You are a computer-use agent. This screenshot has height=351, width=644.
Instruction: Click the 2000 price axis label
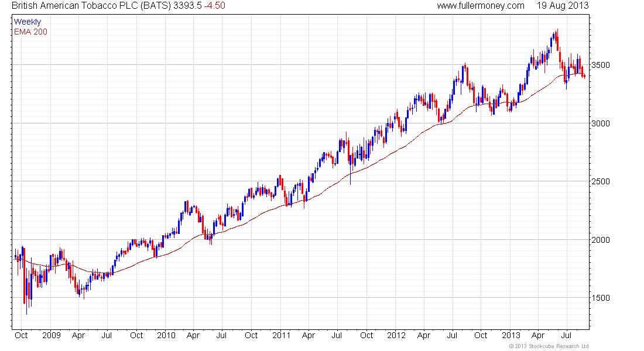pyautogui.click(x=601, y=240)
